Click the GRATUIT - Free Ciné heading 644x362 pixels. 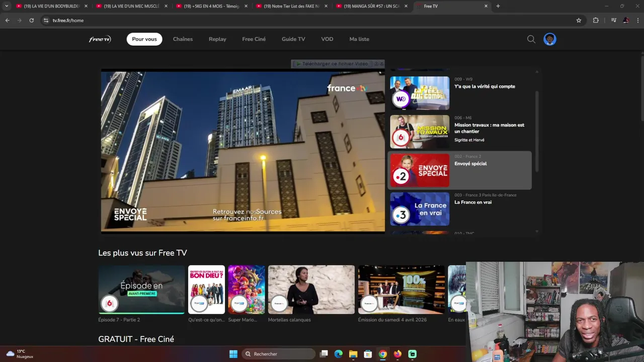[136, 339]
